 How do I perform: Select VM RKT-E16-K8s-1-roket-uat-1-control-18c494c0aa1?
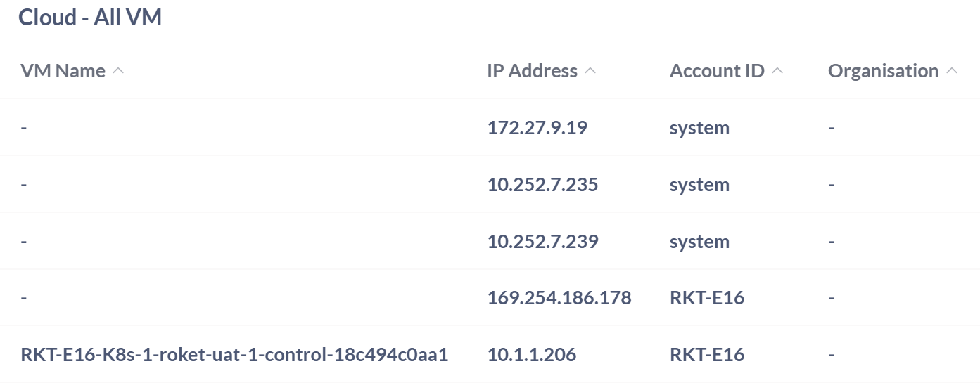point(234,355)
